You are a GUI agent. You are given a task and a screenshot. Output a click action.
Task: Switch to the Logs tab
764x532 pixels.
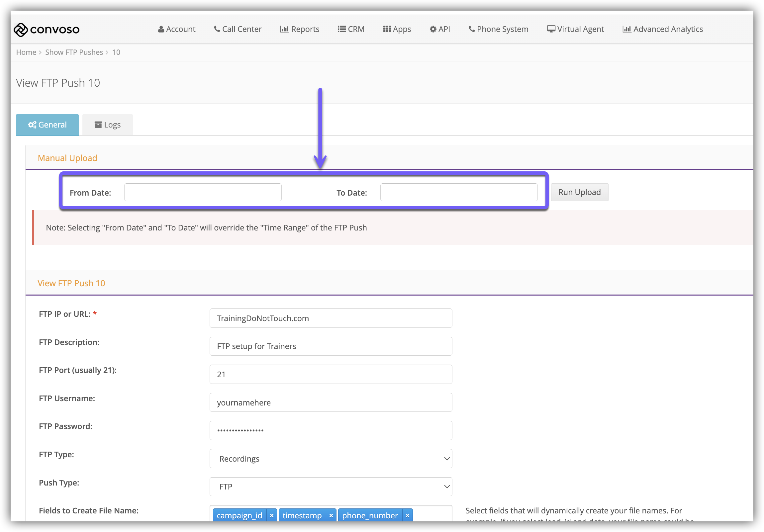108,125
